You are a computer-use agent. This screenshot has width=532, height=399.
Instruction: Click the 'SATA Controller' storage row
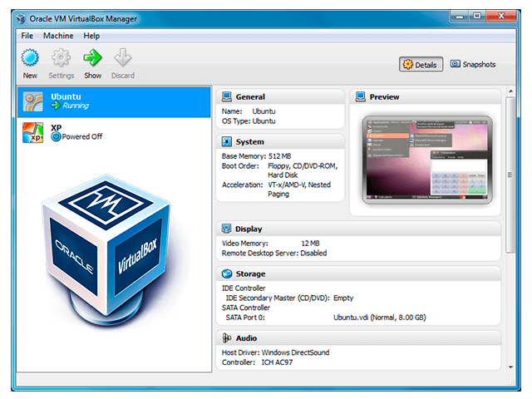click(246, 308)
